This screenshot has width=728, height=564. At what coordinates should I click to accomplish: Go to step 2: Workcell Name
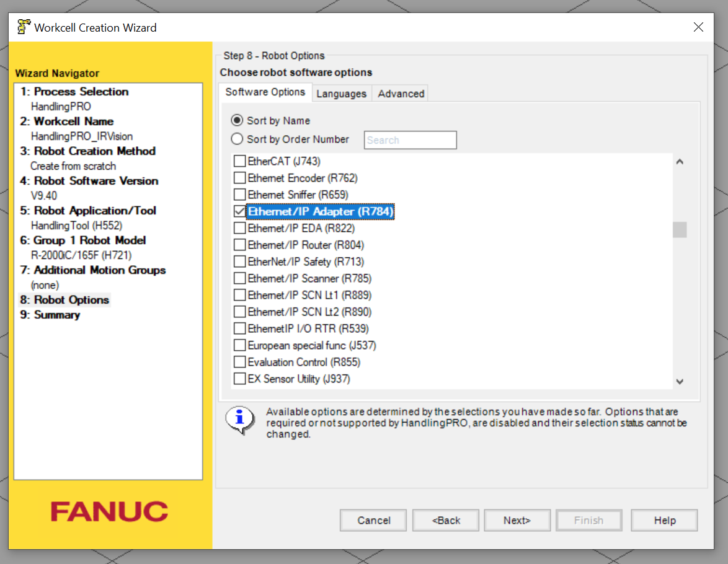tap(67, 121)
